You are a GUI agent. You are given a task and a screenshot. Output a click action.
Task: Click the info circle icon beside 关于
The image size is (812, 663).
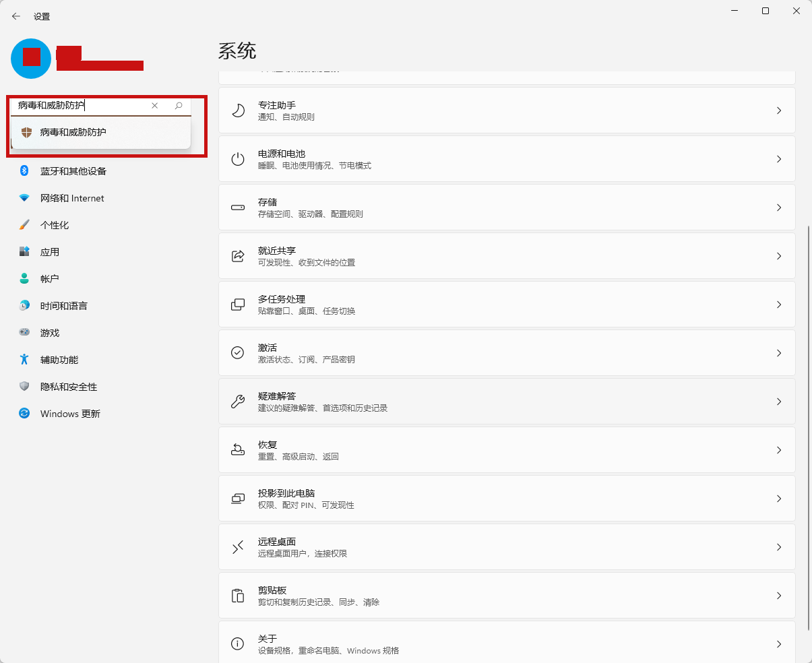click(x=238, y=644)
